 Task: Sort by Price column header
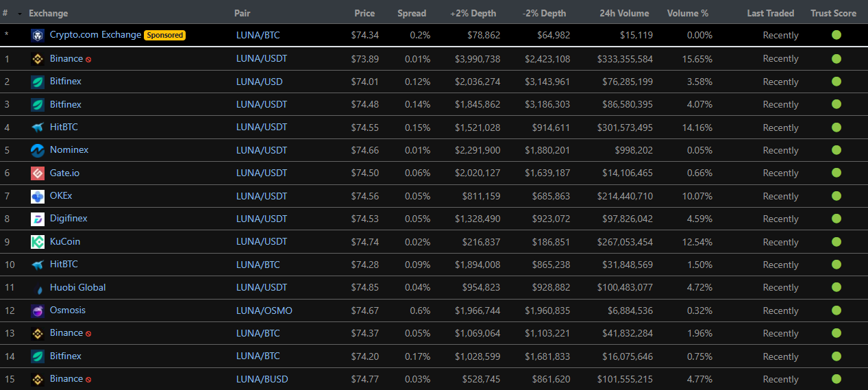(x=364, y=13)
